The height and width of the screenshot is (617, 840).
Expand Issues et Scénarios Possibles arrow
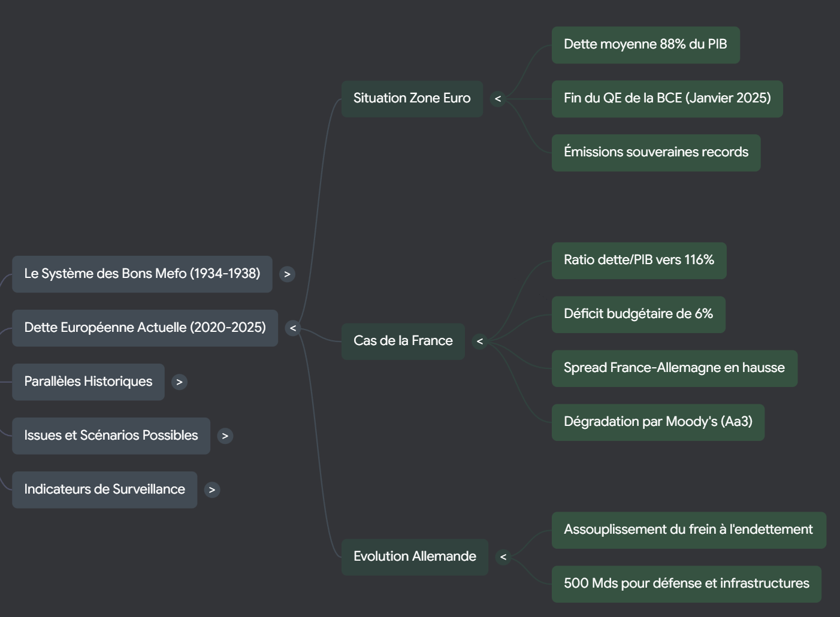coord(225,436)
